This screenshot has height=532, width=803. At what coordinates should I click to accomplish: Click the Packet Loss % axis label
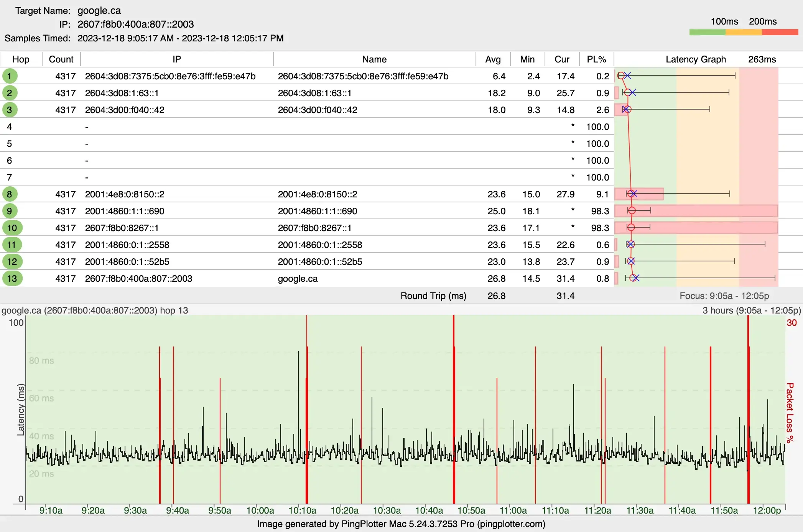pyautogui.click(x=790, y=413)
